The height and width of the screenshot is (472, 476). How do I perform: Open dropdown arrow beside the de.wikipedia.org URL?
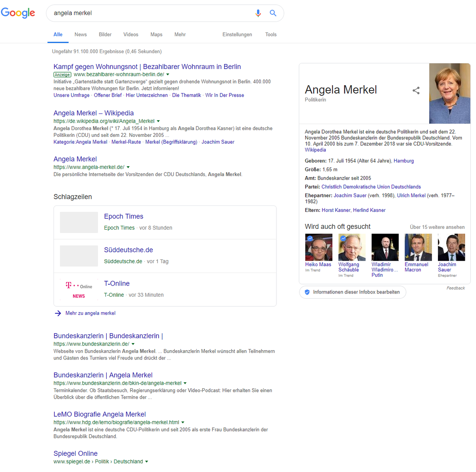pos(158,121)
